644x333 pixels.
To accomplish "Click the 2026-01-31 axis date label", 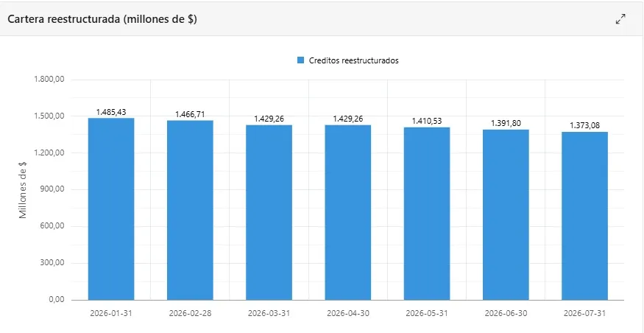I will (111, 313).
